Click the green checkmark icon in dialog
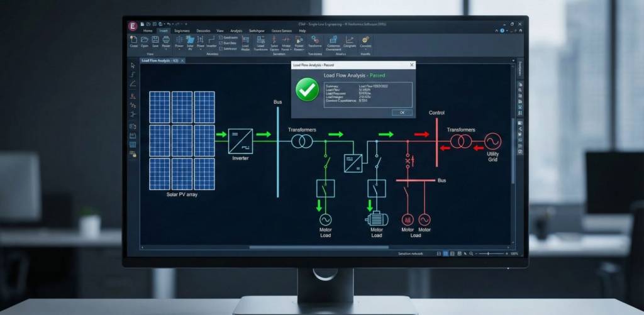 click(307, 89)
